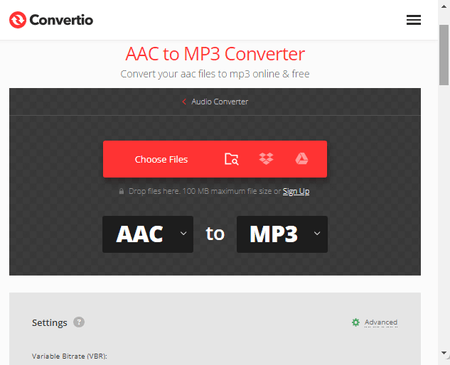The image size is (450, 365).
Task: Pick a file from Google Drive icon
Action: [x=302, y=159]
